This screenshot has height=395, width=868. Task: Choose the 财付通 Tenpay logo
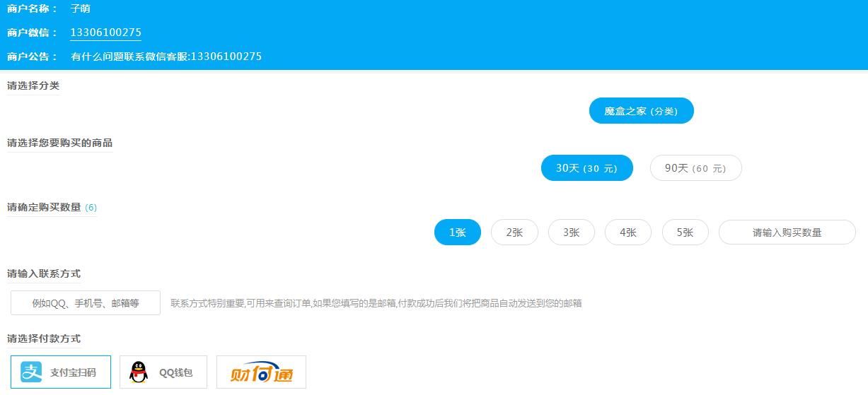[261, 372]
